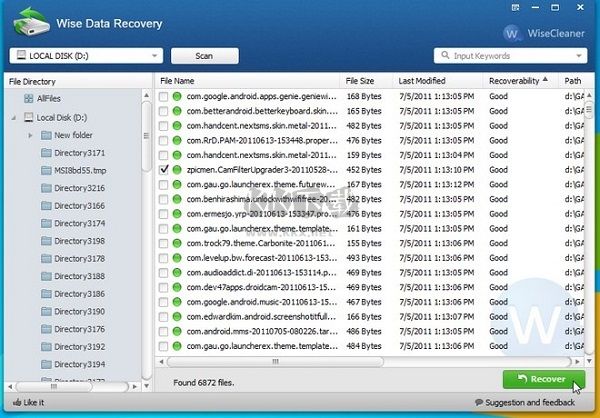Screen dimensions: 600x418
Task: Click the Local Disk (D:) drive icon
Action: (28, 117)
